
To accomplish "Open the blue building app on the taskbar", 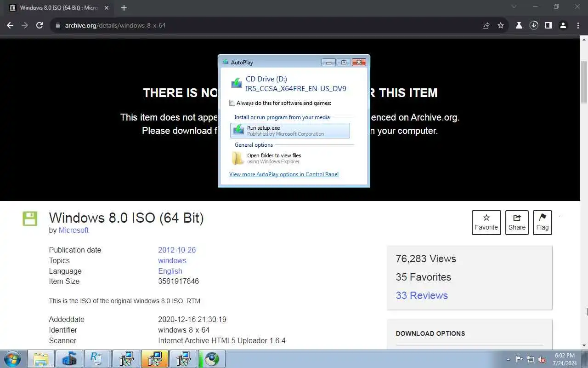I will [69, 359].
